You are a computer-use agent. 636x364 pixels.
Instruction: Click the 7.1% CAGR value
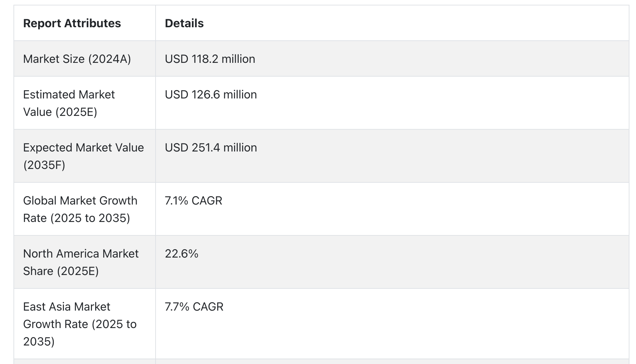[193, 201]
